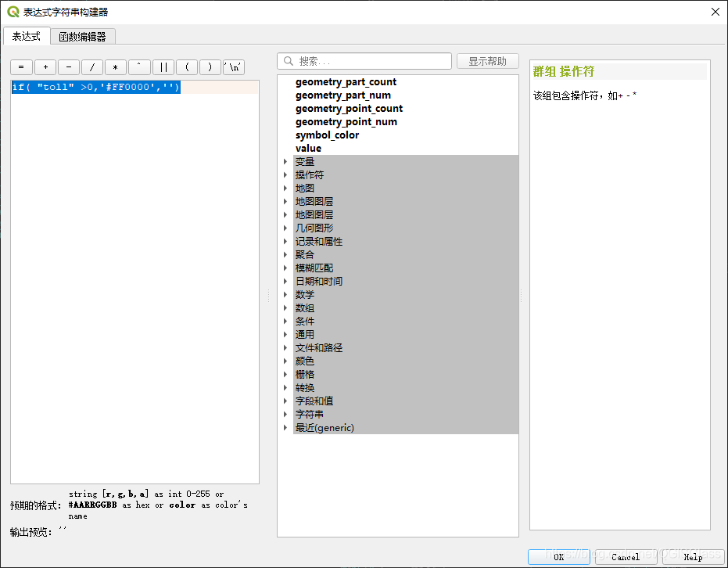Confirm with the OK button
This screenshot has width=728, height=568.
pos(559,557)
